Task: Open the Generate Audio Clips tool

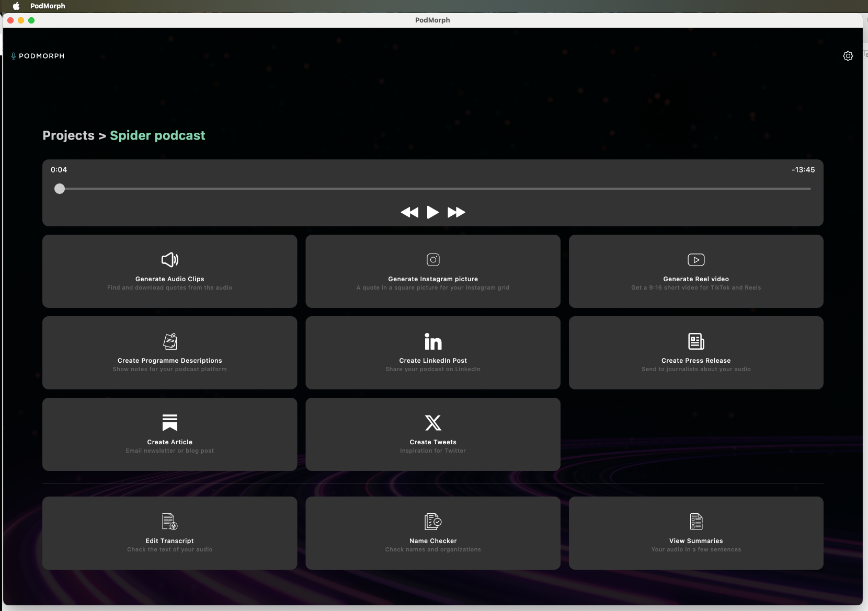Action: [169, 271]
